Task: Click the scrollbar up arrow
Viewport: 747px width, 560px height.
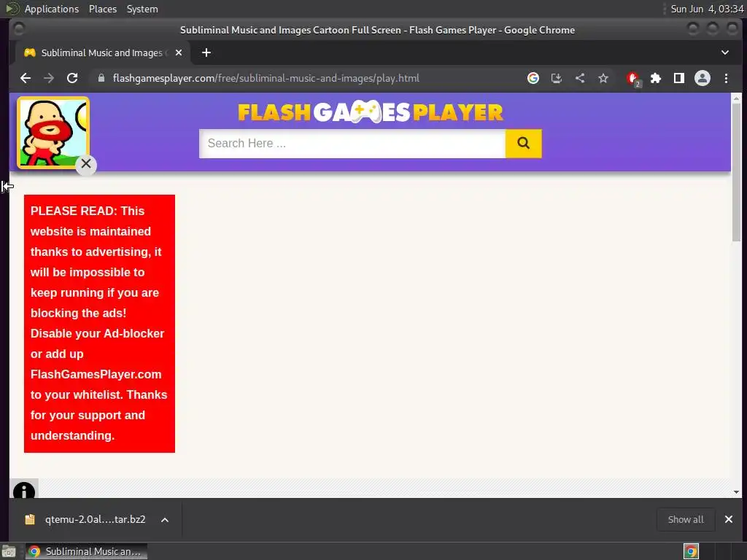Action: [736, 98]
